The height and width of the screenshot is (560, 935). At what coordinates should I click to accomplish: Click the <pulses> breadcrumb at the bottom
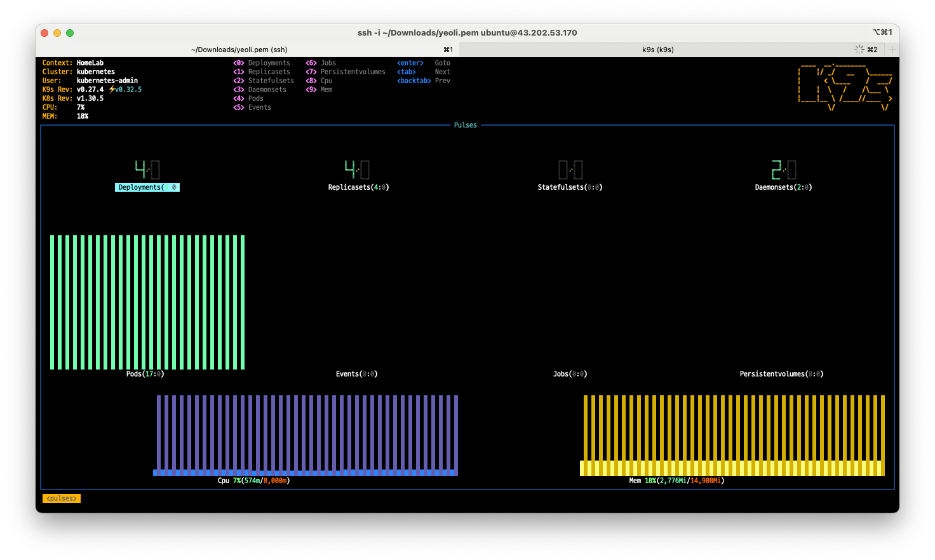pos(62,498)
